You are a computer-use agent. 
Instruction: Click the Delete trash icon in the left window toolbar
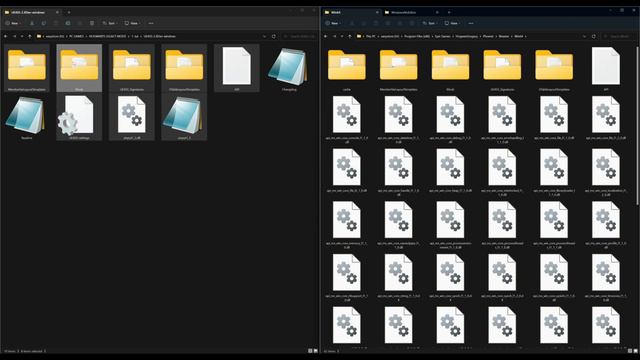tap(92, 23)
